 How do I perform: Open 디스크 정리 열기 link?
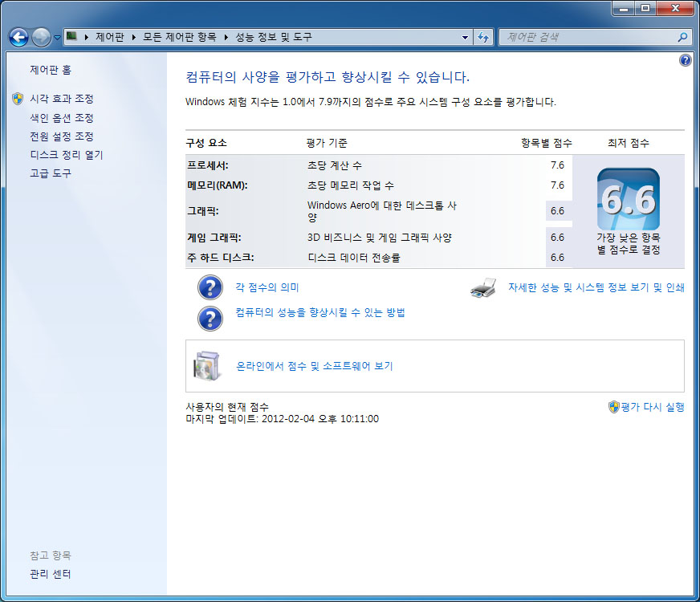pyautogui.click(x=67, y=155)
